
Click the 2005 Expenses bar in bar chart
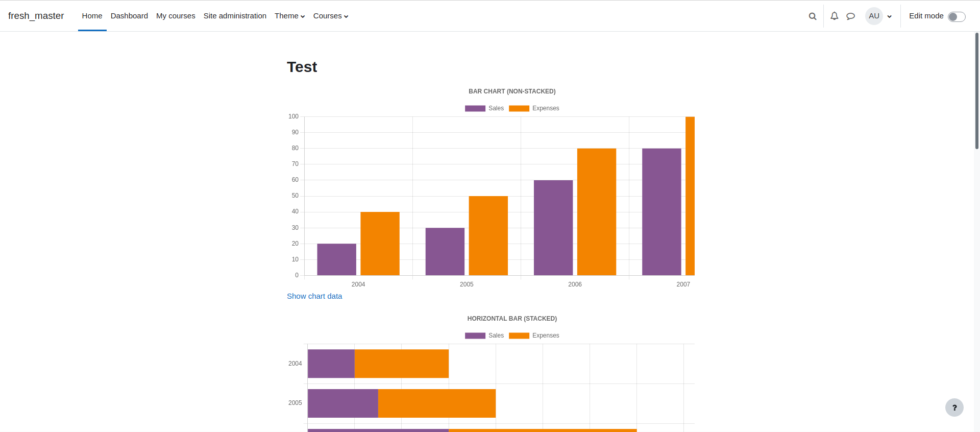[x=488, y=235]
